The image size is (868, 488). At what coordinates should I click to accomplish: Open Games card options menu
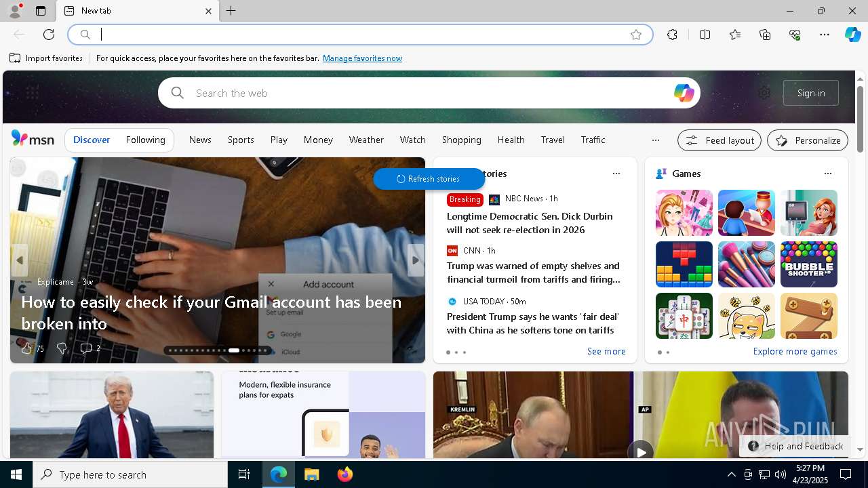click(828, 174)
